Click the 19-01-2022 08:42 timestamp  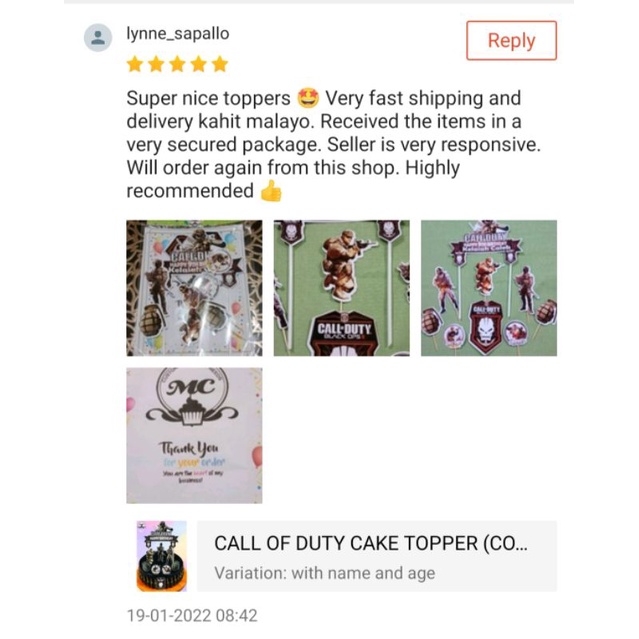pos(192,615)
